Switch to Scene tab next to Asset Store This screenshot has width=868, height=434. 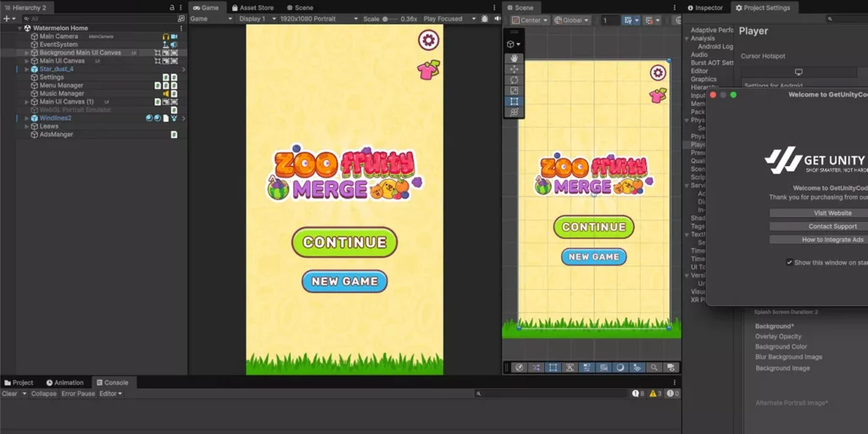(300, 8)
